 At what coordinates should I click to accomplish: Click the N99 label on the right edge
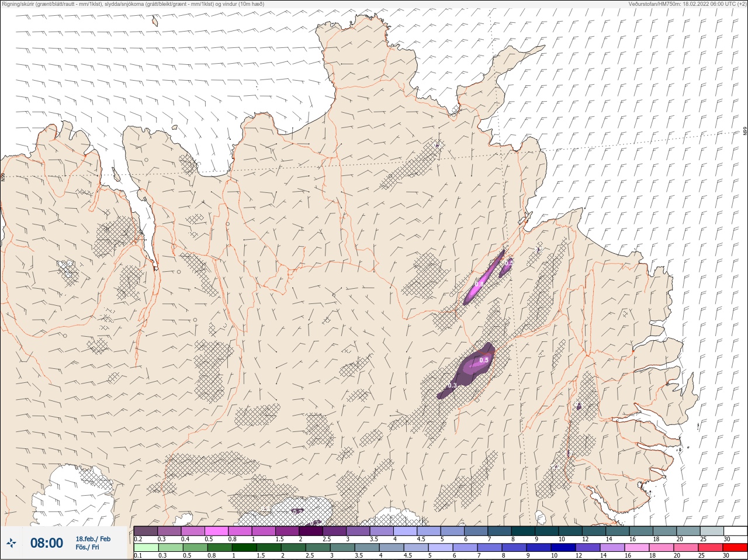(x=745, y=132)
